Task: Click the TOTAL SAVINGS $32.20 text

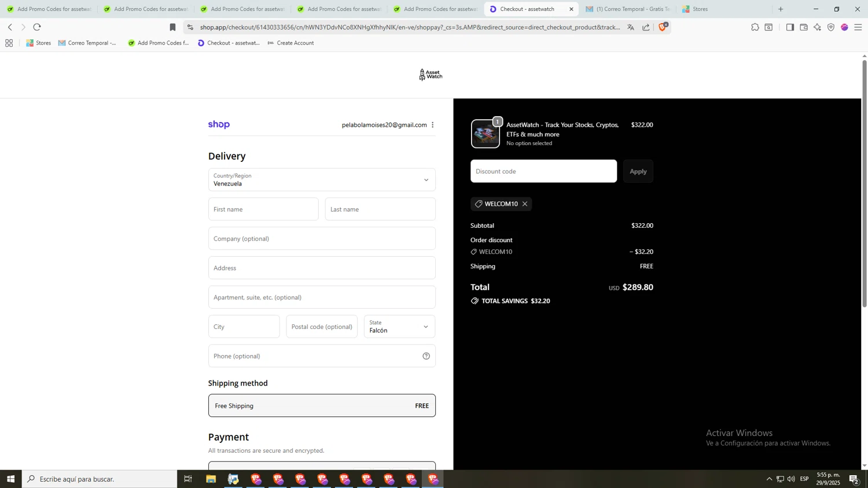Action: 516,301
